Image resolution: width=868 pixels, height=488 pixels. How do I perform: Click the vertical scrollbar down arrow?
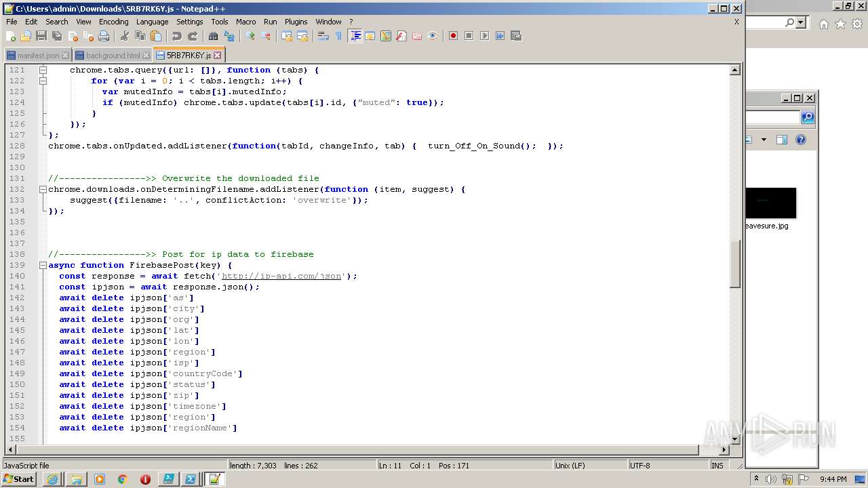(734, 439)
